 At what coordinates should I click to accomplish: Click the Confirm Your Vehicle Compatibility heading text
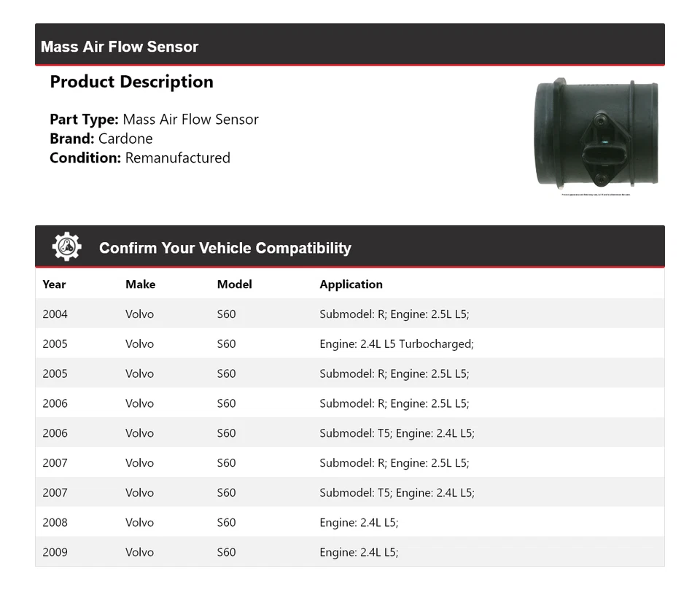tap(225, 248)
